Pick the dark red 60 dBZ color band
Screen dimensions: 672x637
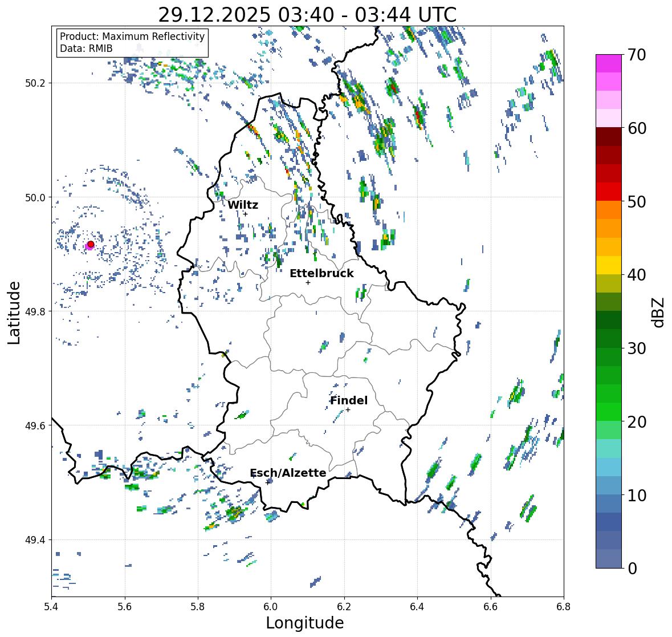click(x=609, y=137)
